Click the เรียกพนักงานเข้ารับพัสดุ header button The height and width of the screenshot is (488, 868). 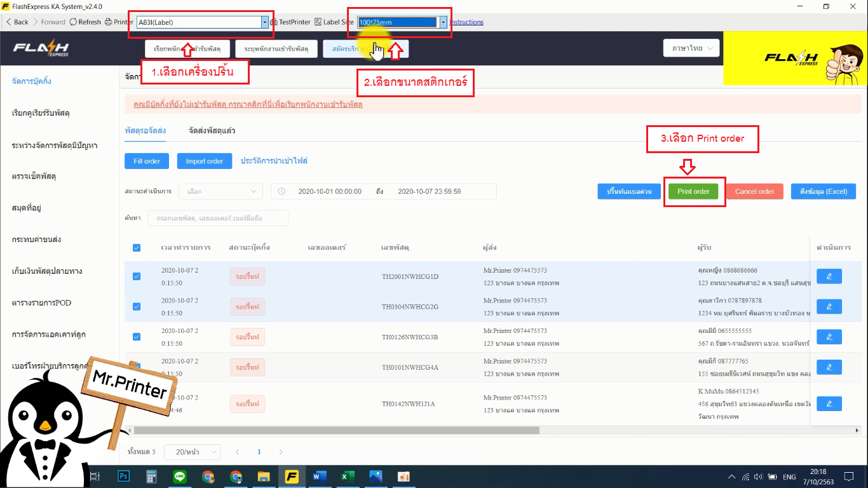pos(187,49)
